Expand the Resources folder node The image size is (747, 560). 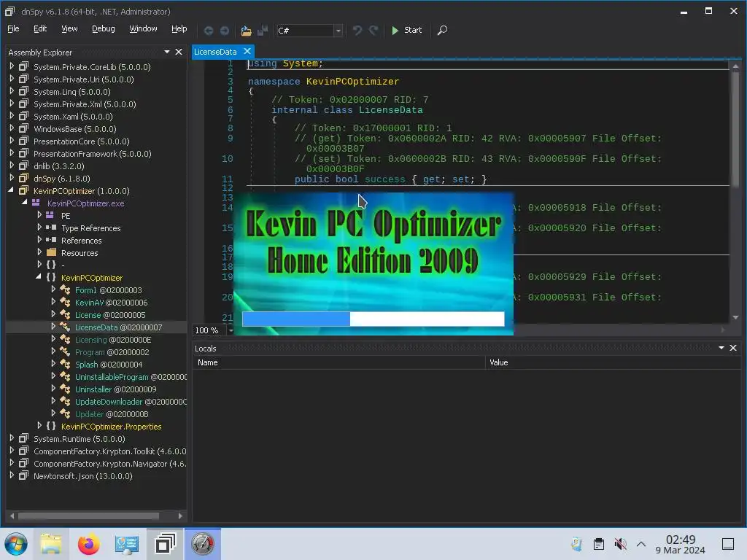coord(39,252)
